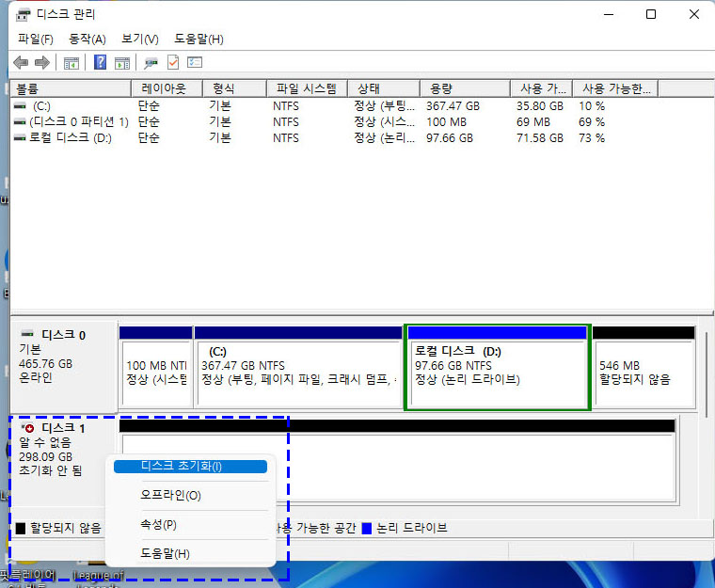Open the 동작(A) menu

pyautogui.click(x=87, y=40)
